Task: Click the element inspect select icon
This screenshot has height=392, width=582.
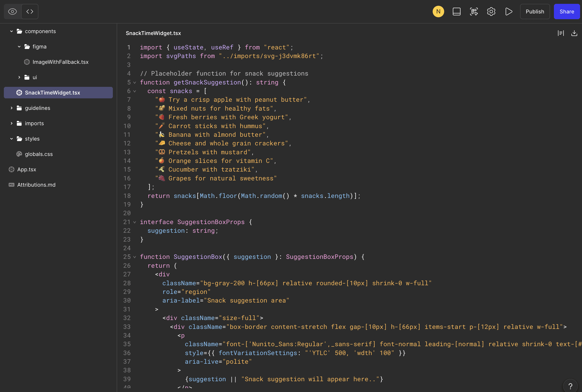Action: (474, 12)
